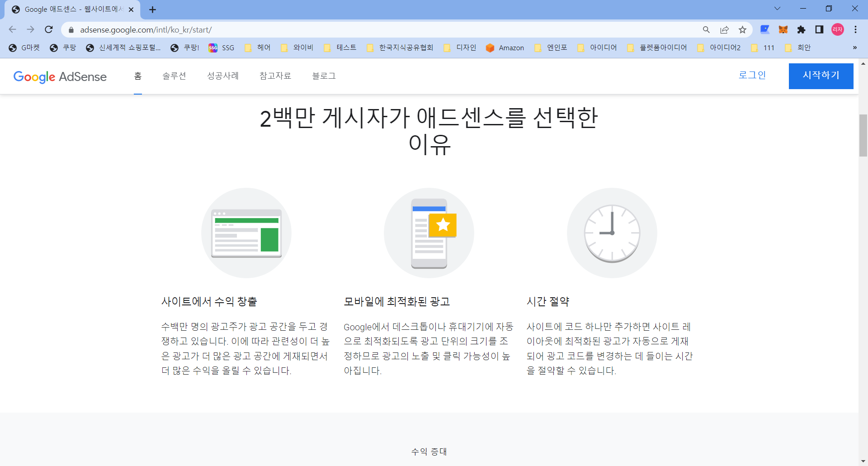Open the pink profile avatar
868x466 pixels.
pos(838,29)
